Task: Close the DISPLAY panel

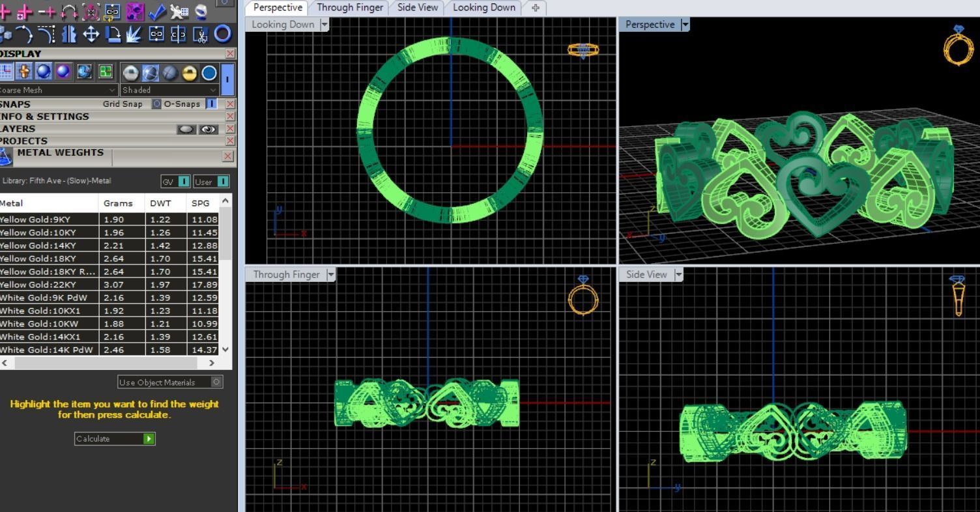Action: tap(231, 53)
